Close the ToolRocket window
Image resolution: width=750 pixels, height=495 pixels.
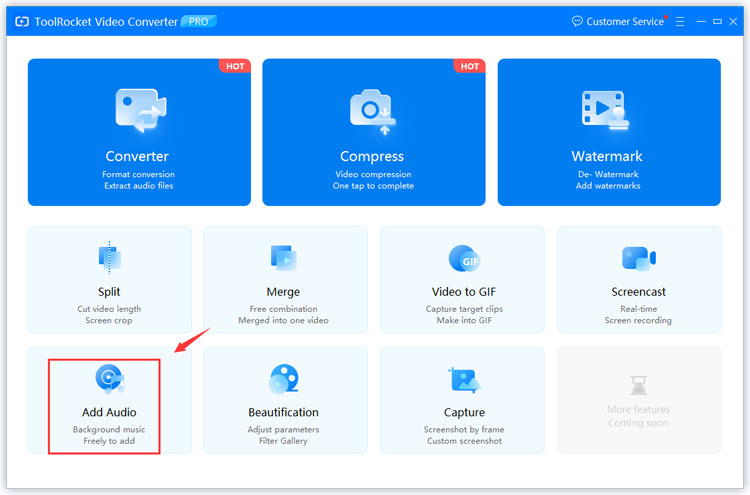click(x=733, y=22)
